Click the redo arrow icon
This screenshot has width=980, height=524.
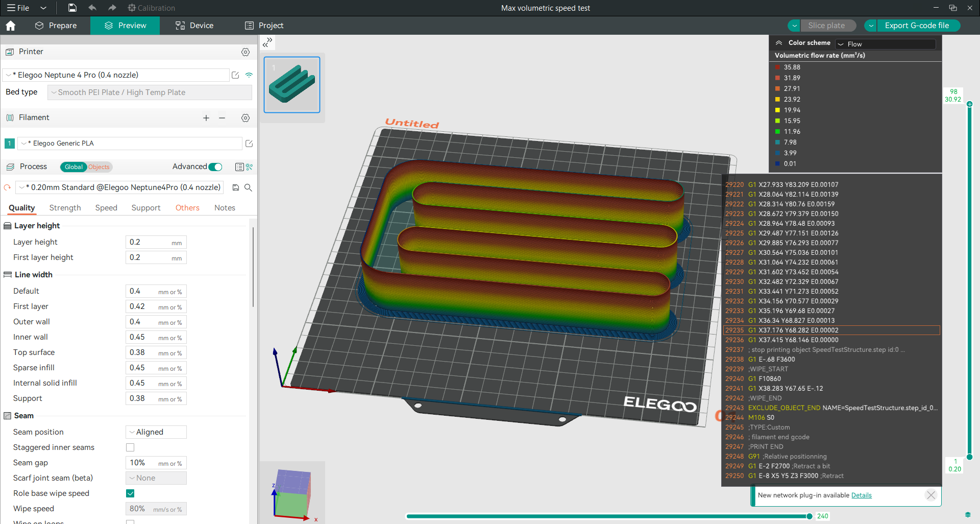112,8
